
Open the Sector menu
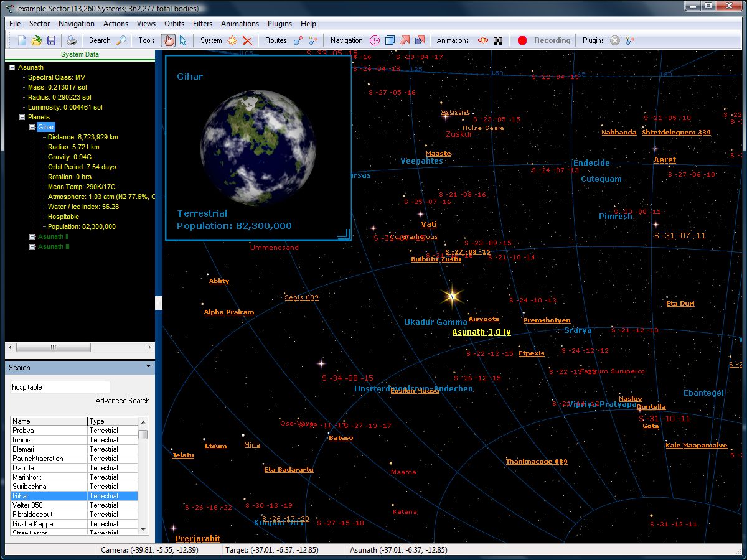click(x=39, y=24)
